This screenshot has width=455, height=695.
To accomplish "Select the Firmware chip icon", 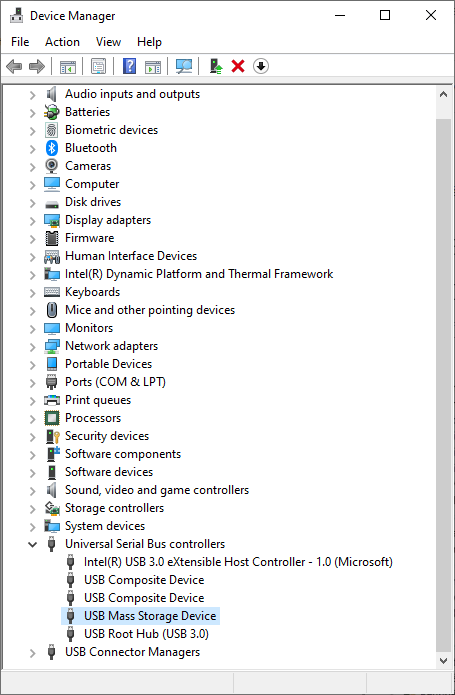I will (x=52, y=238).
